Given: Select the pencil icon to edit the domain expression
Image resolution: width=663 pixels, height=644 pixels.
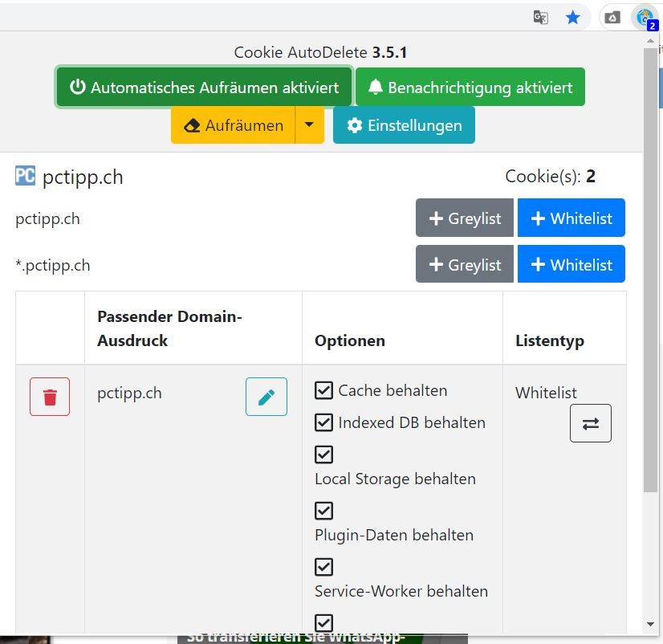Looking at the screenshot, I should [266, 397].
